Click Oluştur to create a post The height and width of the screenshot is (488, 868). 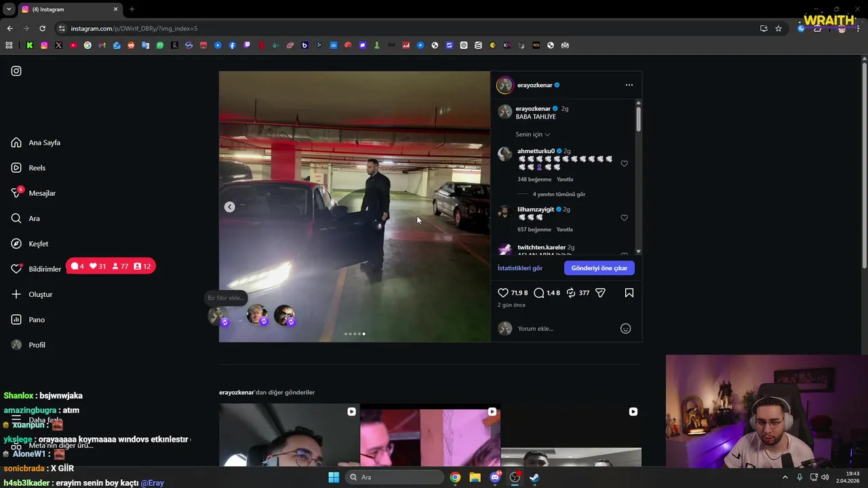[31, 294]
